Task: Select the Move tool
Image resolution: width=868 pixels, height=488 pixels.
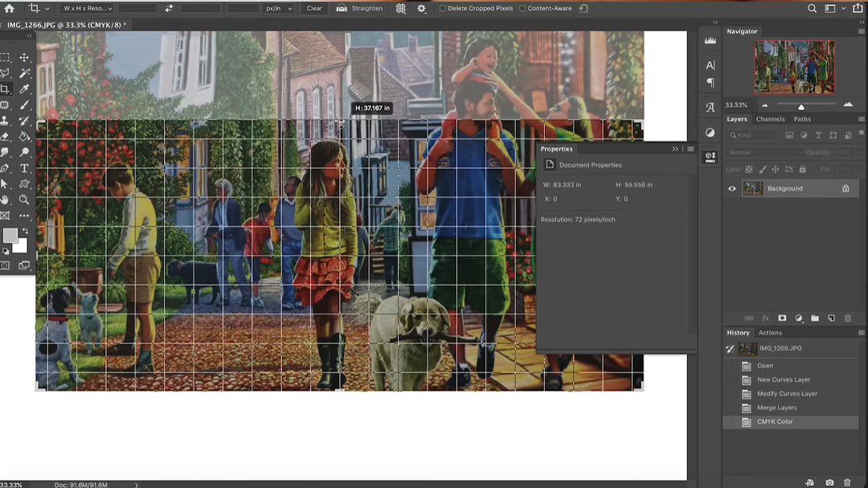Action: [24, 58]
